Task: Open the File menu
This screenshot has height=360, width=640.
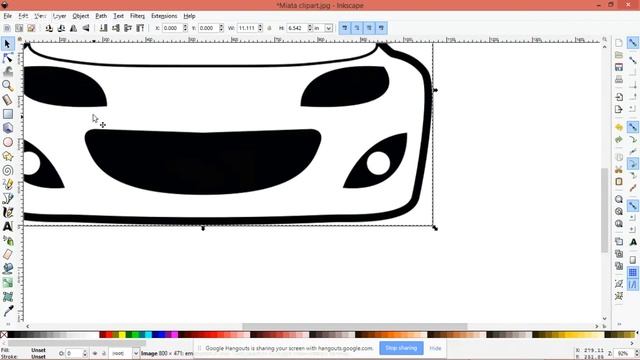Action: 7,16
